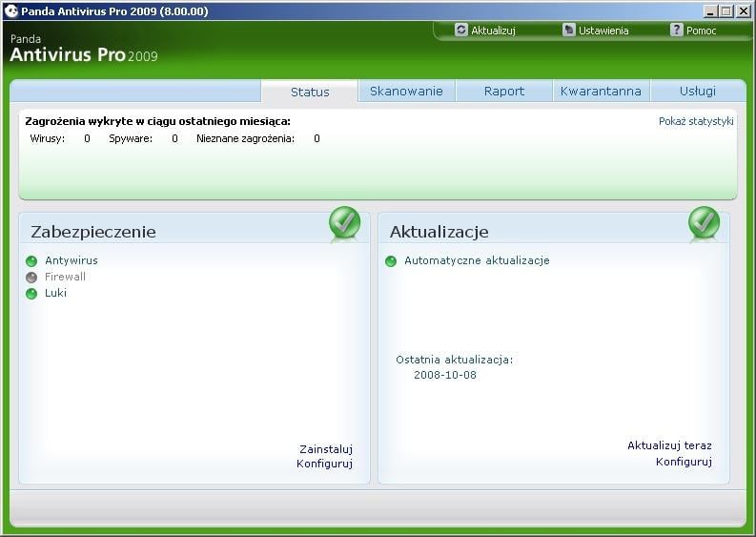
Task: Click the green checkmark badge on Zabezpieczenie
Action: [345, 223]
